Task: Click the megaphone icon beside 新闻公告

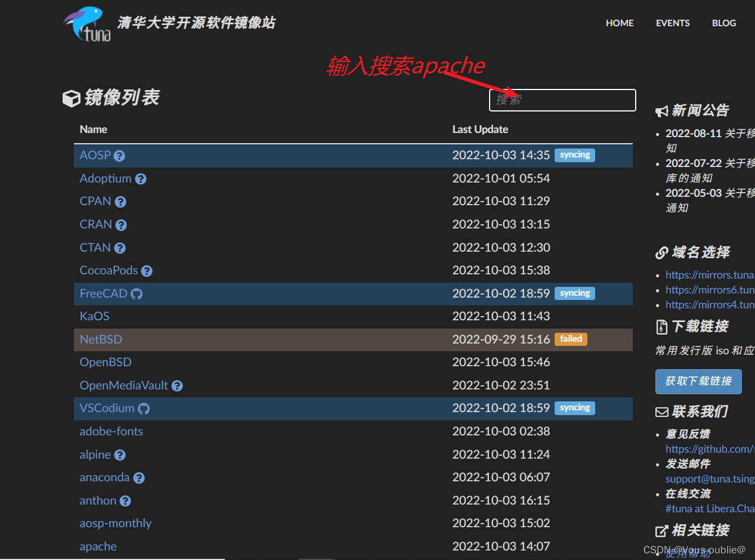Action: pos(661,111)
